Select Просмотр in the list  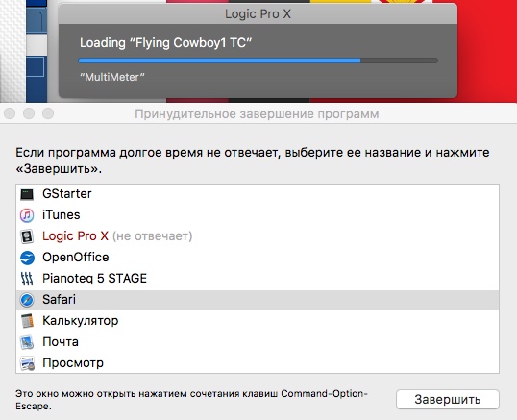(258, 363)
